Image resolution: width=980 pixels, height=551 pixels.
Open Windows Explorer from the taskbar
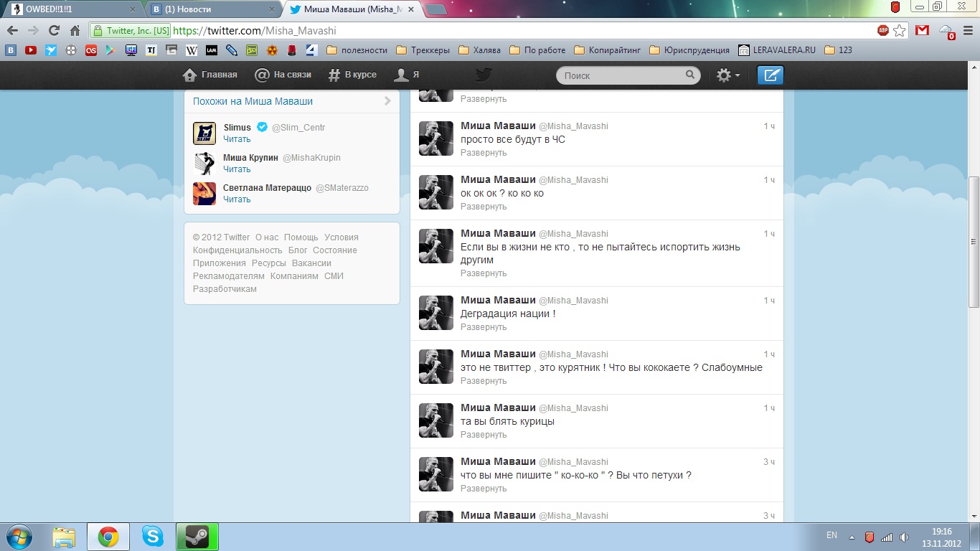[64, 537]
